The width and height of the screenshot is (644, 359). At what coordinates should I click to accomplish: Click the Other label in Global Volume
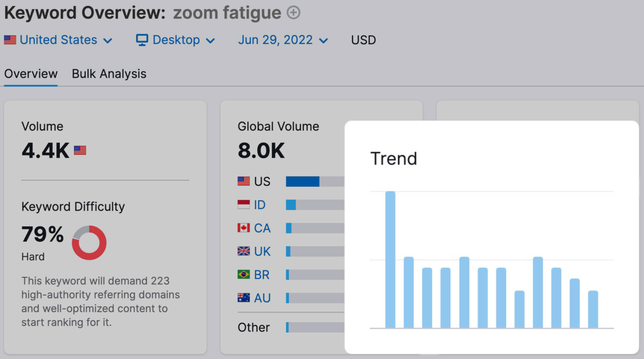(x=253, y=327)
